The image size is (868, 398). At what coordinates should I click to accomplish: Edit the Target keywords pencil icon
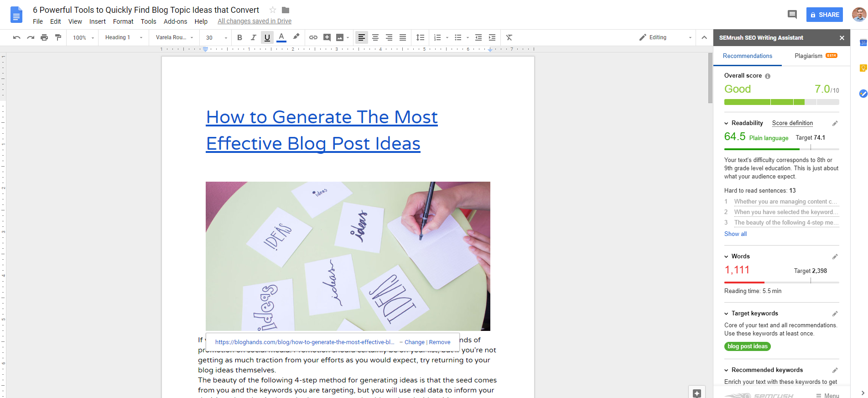tap(835, 314)
